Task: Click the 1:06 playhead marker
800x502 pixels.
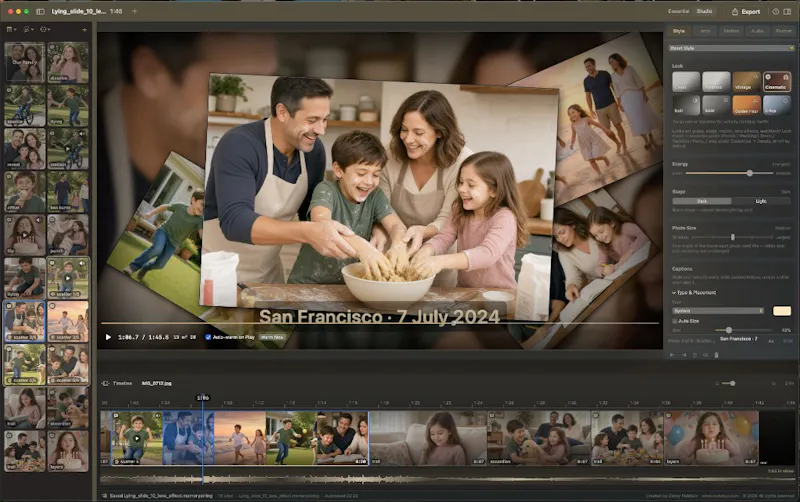Action: (x=203, y=397)
